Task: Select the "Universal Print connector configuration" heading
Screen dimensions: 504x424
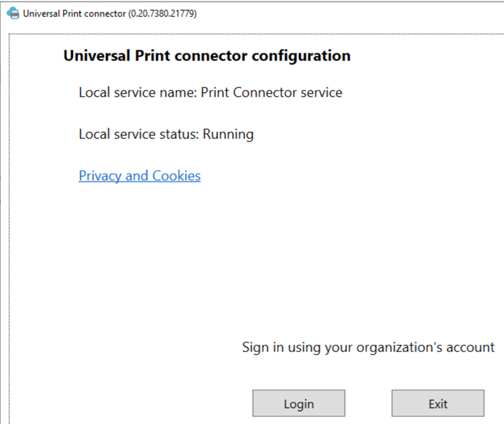Action: (x=207, y=56)
